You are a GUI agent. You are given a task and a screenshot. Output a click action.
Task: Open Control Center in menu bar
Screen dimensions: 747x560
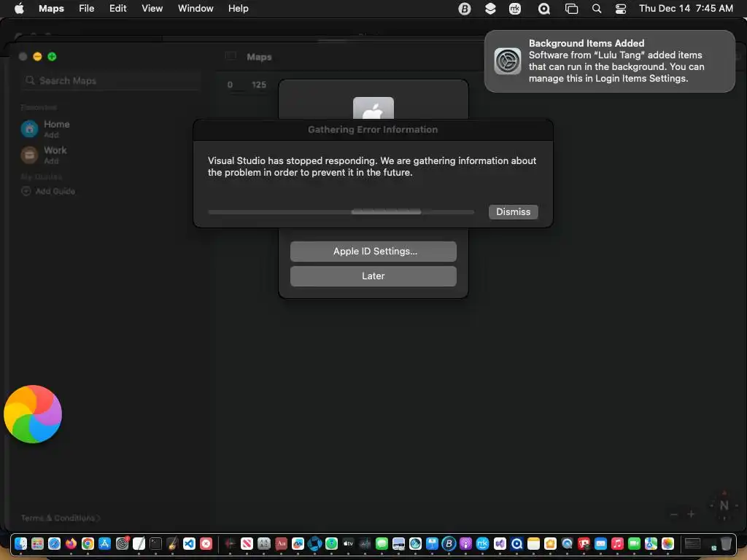621,9
